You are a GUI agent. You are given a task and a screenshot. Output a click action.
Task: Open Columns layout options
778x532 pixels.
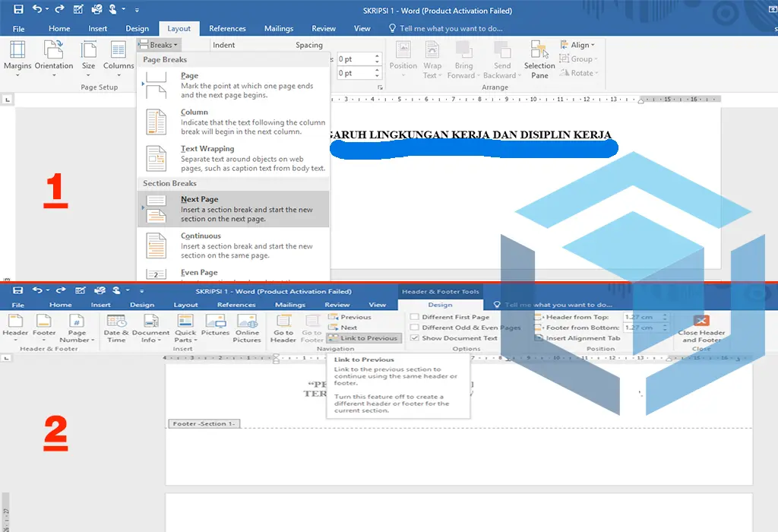[119, 59]
